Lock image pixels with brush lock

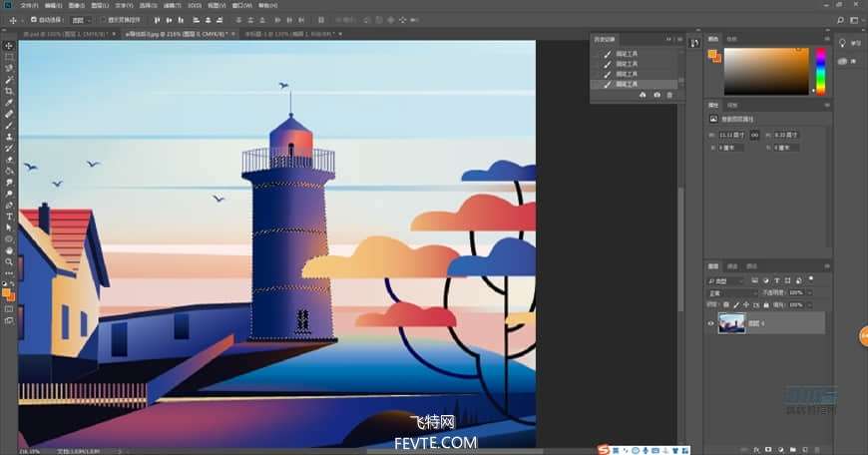(x=736, y=305)
